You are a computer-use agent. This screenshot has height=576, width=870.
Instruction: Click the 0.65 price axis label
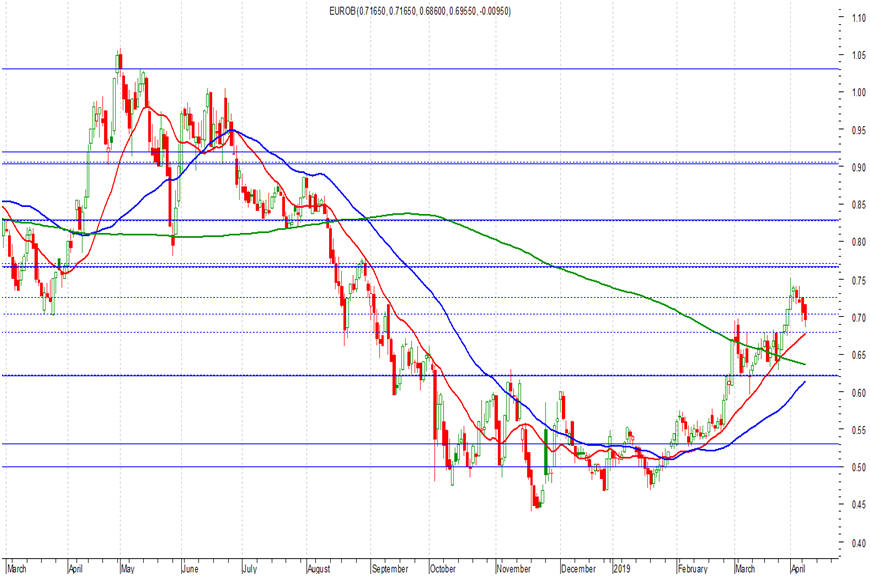[x=859, y=355]
